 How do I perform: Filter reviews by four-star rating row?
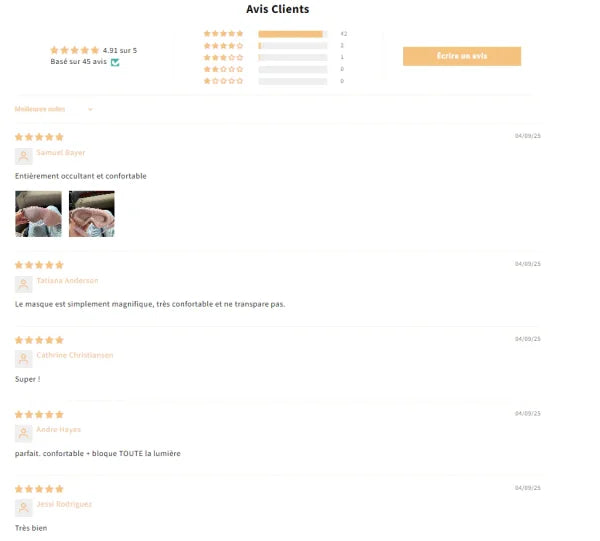tap(274, 46)
